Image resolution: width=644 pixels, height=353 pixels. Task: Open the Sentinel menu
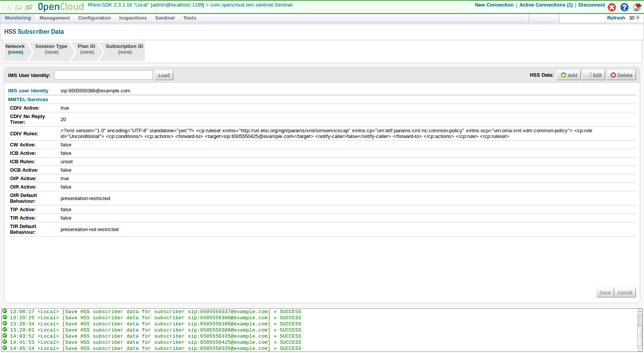click(x=165, y=18)
